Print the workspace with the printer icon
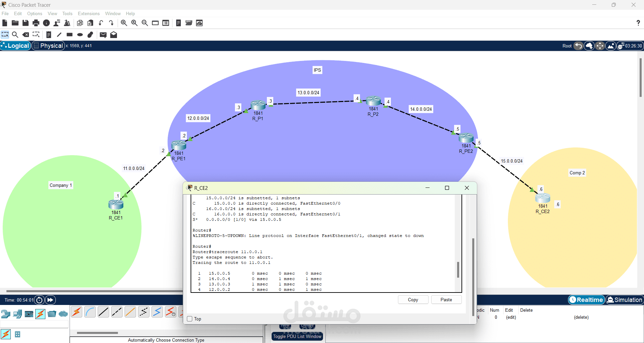This screenshot has width=644, height=343. (x=36, y=23)
